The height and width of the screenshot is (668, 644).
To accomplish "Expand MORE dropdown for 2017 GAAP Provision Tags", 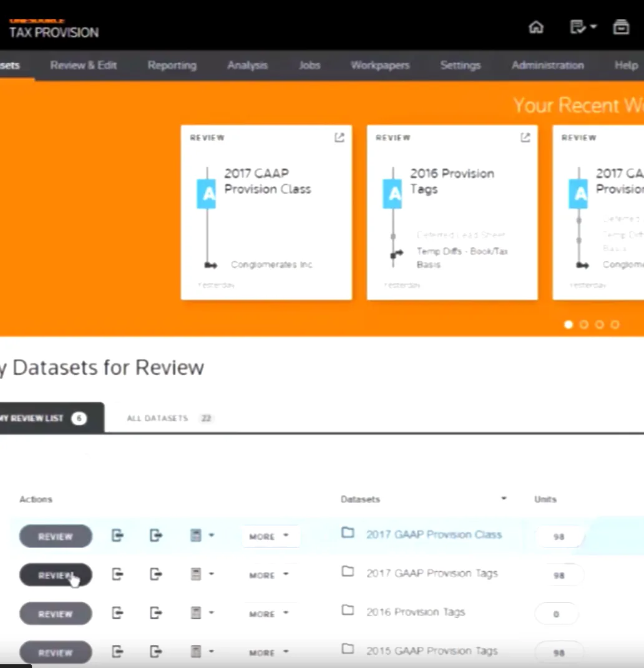I will click(269, 575).
